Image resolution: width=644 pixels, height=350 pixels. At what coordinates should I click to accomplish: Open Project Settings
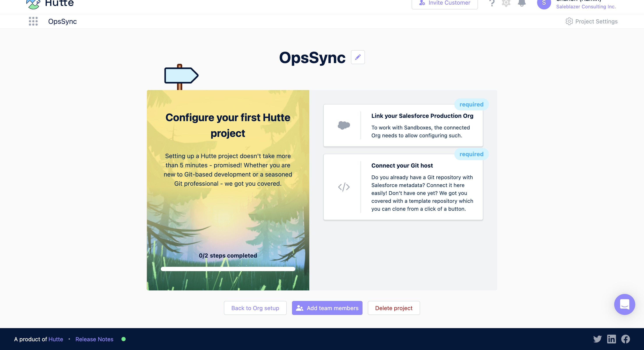591,21
